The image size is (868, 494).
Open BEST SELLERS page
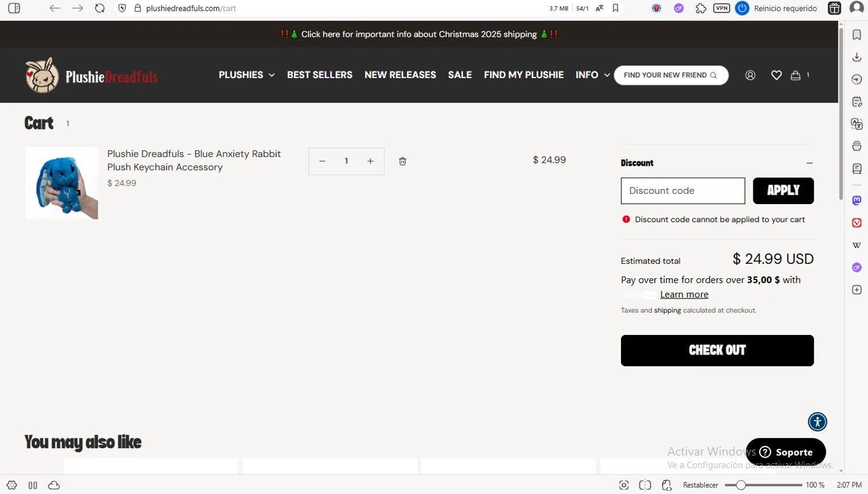(x=319, y=75)
